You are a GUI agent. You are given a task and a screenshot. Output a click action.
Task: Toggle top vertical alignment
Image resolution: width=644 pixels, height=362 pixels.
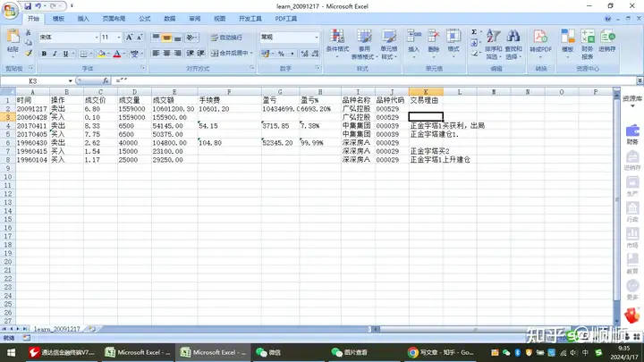(156, 38)
